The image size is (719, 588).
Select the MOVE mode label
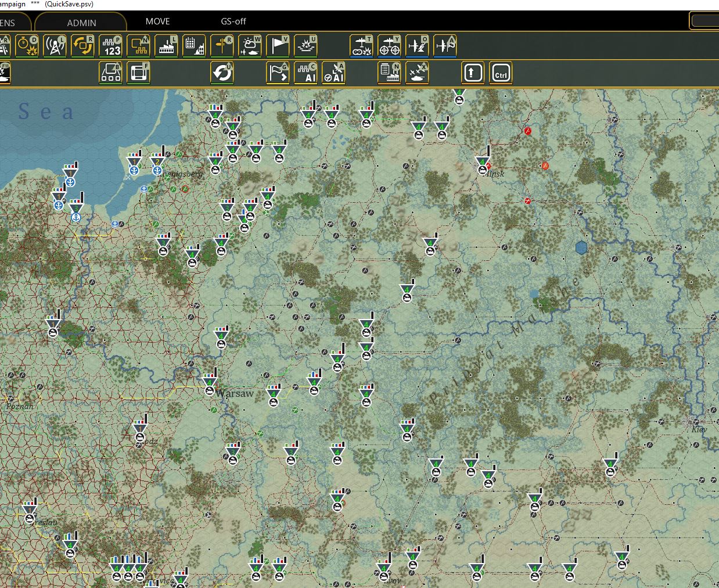(x=157, y=21)
